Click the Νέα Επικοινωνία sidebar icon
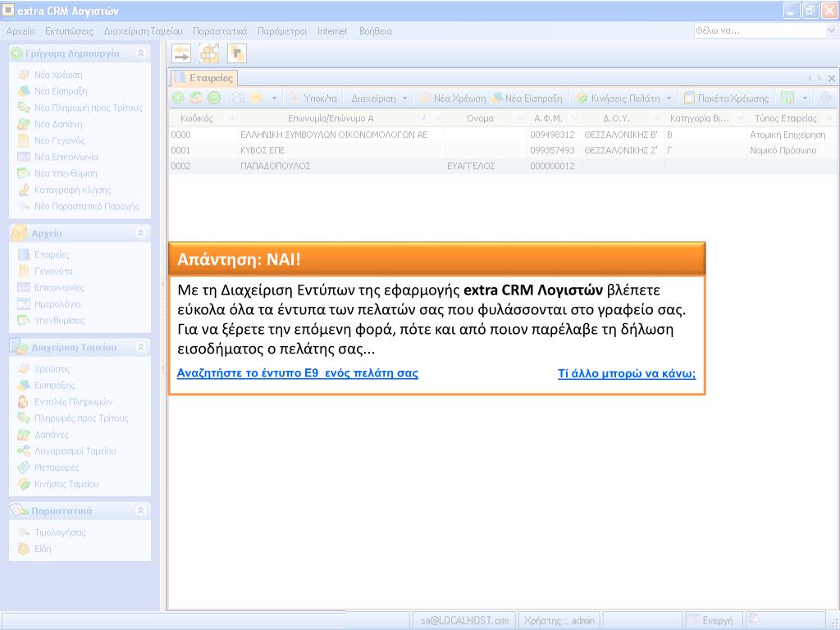Viewport: 840px width, 630px height. pyautogui.click(x=24, y=157)
